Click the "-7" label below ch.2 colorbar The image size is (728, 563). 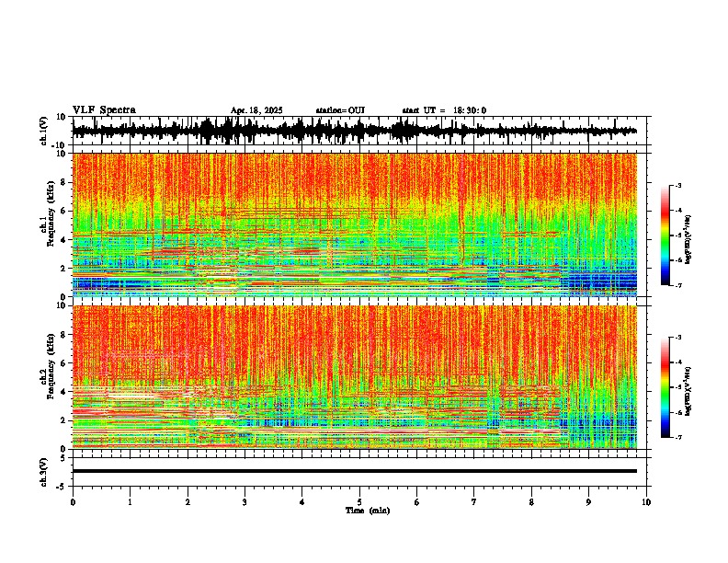click(x=677, y=438)
